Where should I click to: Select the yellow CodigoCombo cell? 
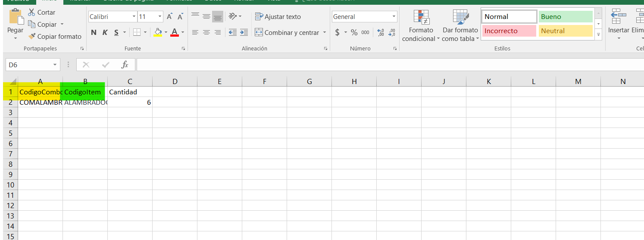(40, 92)
